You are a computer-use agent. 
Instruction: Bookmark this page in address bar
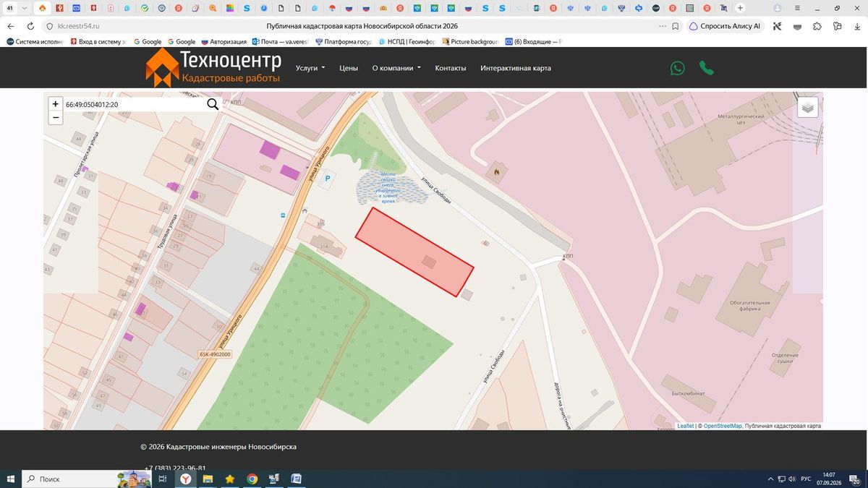675,26
